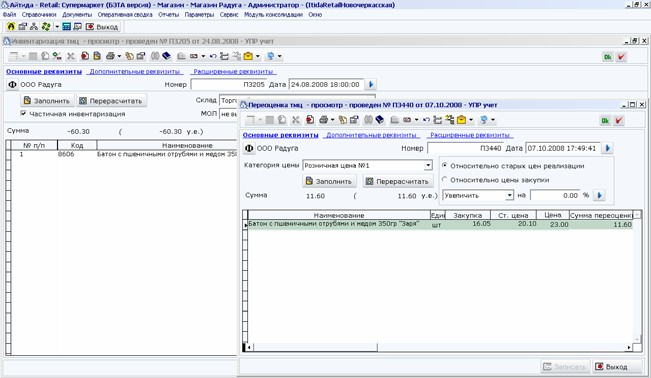Open the Отчеты menu
This screenshot has height=378, width=651.
pyautogui.click(x=169, y=15)
